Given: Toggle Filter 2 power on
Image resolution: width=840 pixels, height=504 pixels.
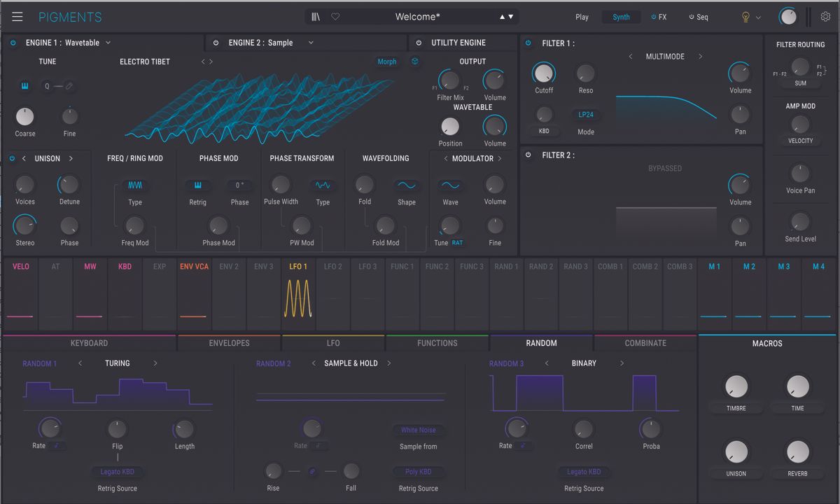Looking at the screenshot, I should (x=528, y=155).
